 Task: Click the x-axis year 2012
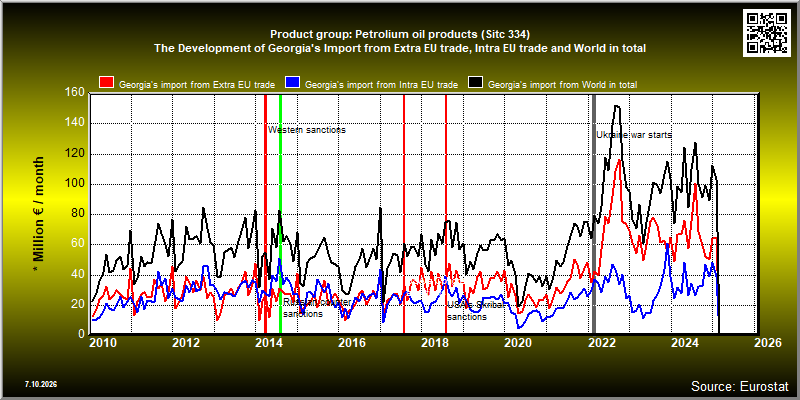[x=186, y=343]
